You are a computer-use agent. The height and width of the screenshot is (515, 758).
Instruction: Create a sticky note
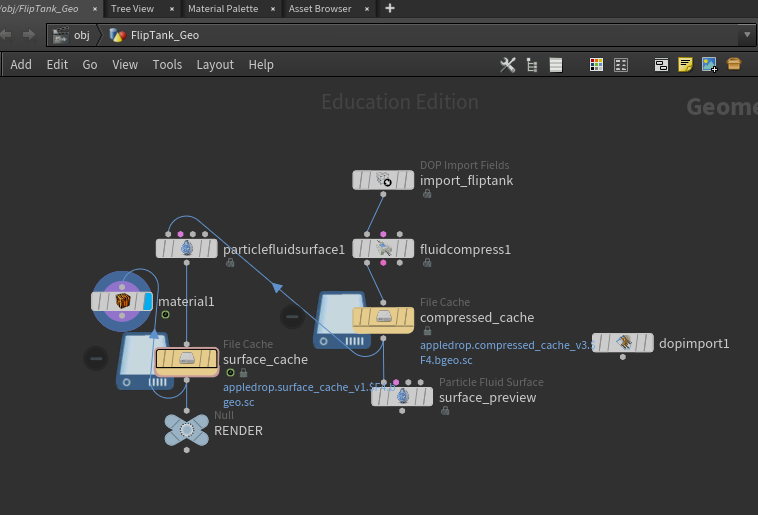click(x=685, y=65)
